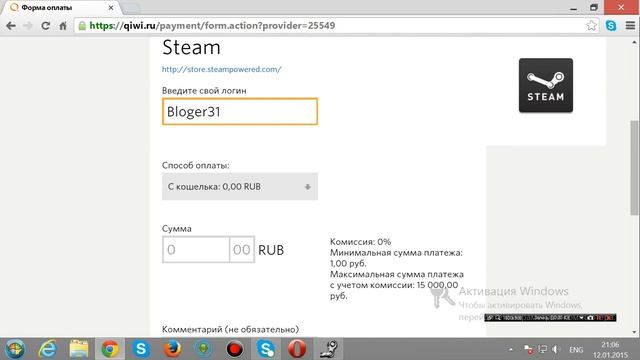
Task: Click the dropdown arrow in С кошелька
Action: pos(307,187)
